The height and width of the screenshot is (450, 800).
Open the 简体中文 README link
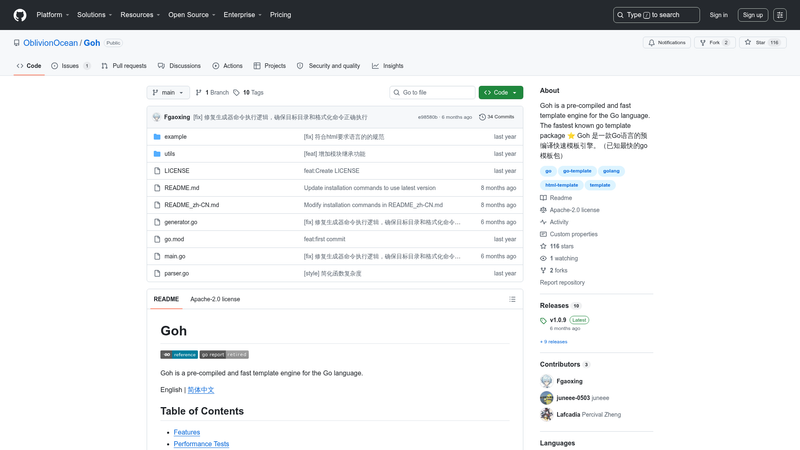pos(201,390)
